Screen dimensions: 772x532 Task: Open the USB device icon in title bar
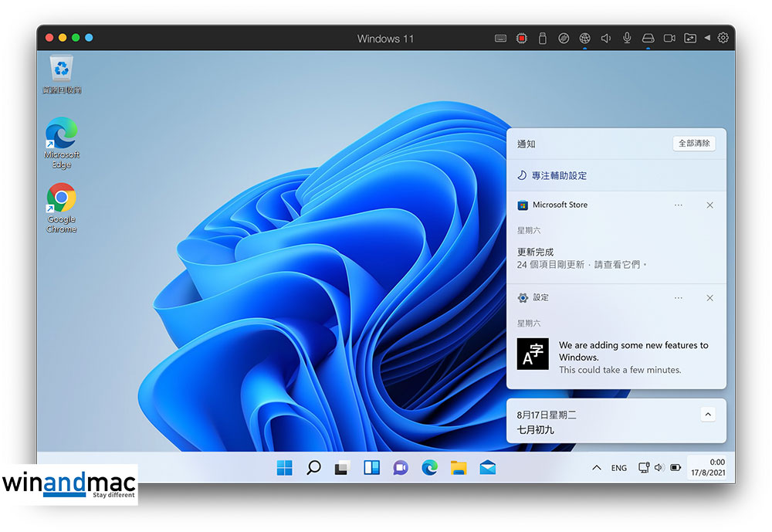point(543,38)
